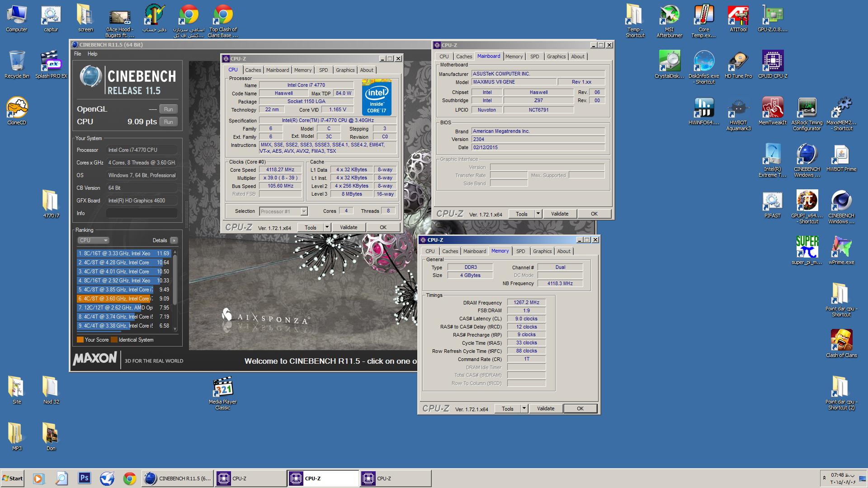Open HD Tune Pro icon
Screen dimensions: 868x488
coord(738,64)
